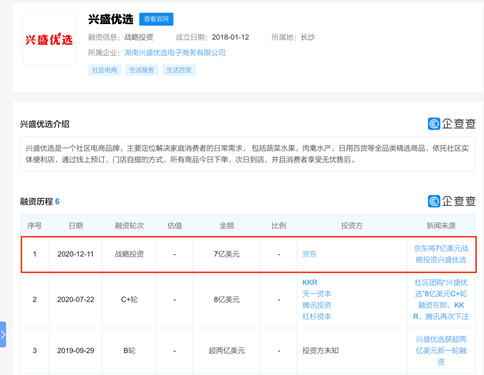The image size is (484, 375).
Task: Select the 2020-12-11 date cell
Action: tap(76, 254)
